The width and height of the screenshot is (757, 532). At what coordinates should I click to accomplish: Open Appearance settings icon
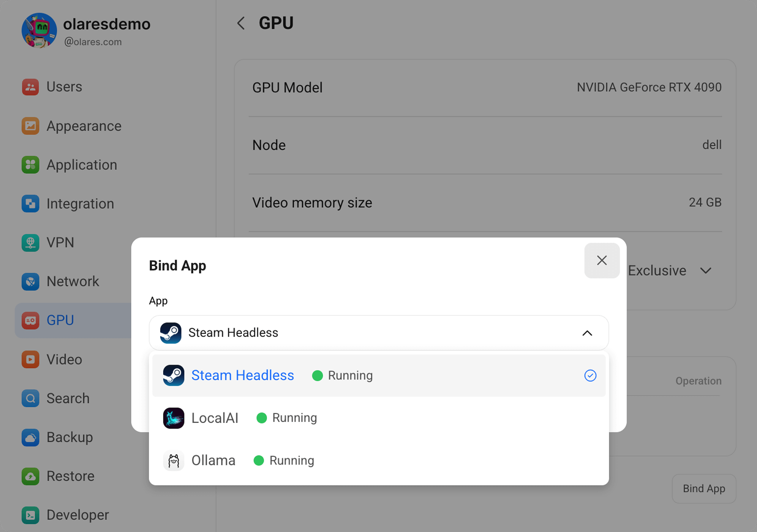click(x=30, y=126)
